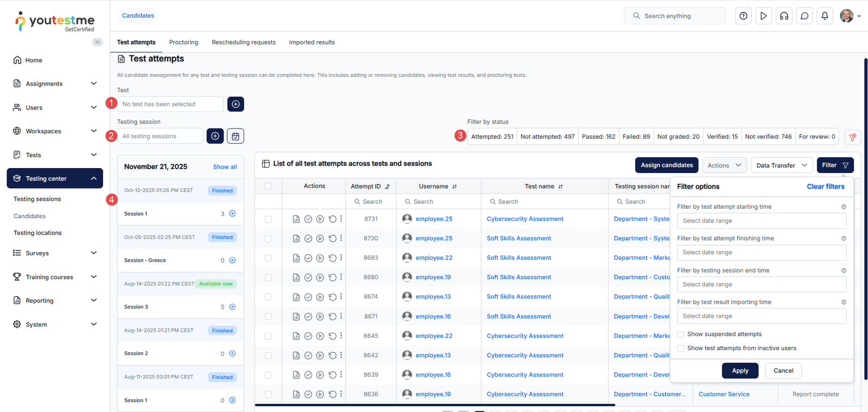This screenshot has height=412, width=868.
Task: Click the red clear status filter icon
Action: [852, 137]
